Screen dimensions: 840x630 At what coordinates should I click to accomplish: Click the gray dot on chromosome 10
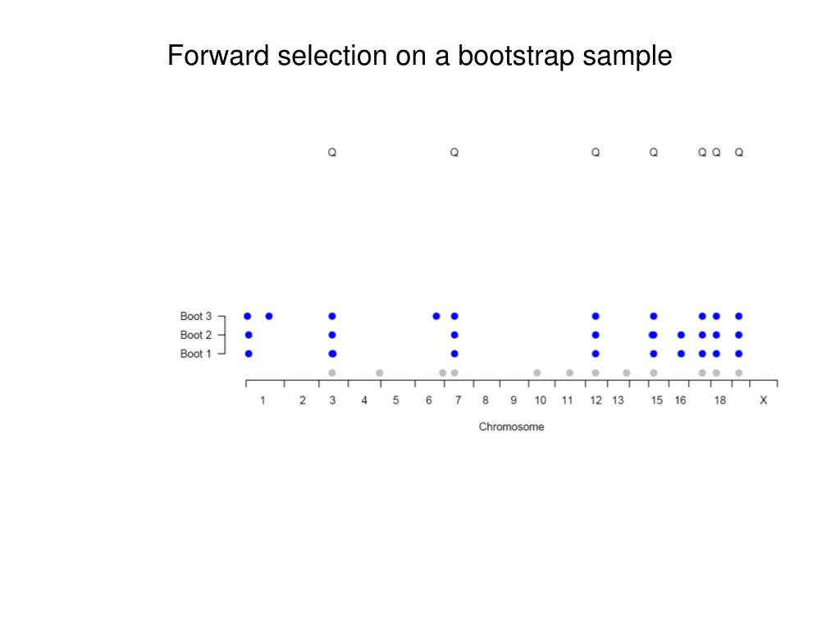(536, 373)
